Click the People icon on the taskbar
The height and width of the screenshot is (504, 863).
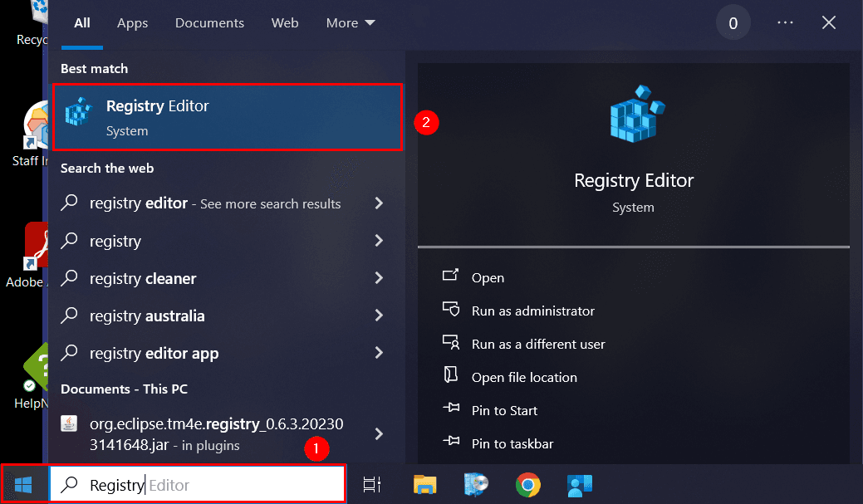pos(579,484)
